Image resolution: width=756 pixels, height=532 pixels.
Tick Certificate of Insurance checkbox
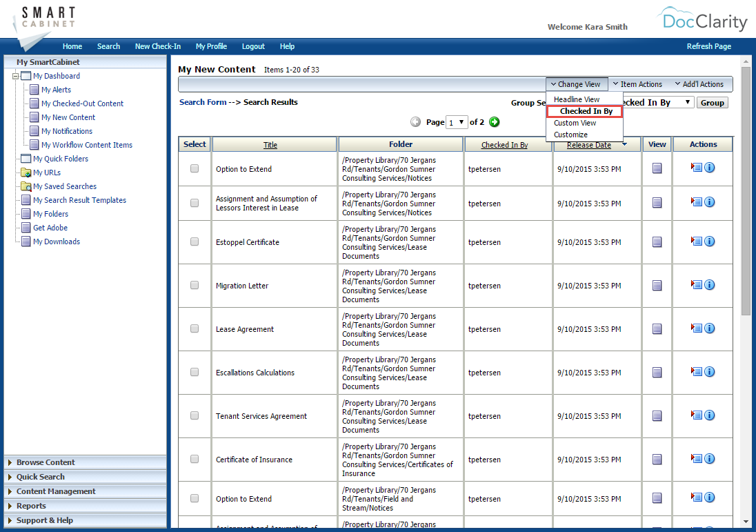[x=195, y=459]
